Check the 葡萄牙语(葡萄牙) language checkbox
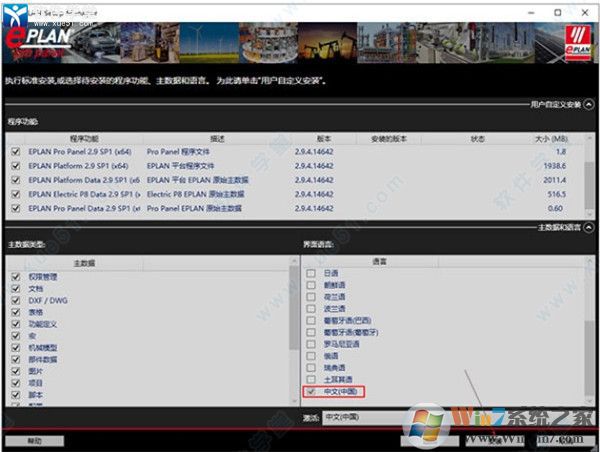The width and height of the screenshot is (600, 452). coord(311,332)
